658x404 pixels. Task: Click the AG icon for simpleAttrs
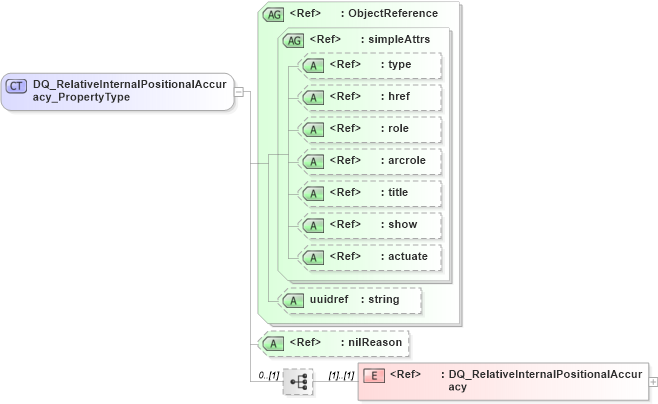click(293, 41)
